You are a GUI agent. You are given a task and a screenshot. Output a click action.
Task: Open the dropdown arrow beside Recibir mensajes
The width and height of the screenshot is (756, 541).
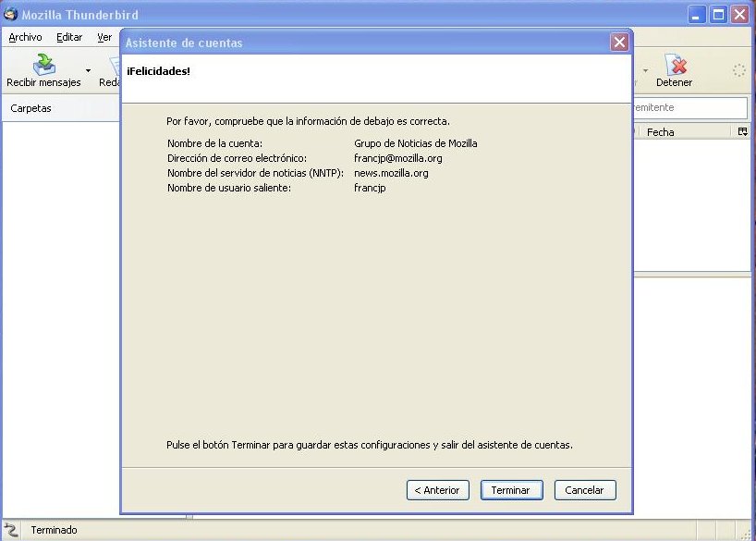coord(88,70)
